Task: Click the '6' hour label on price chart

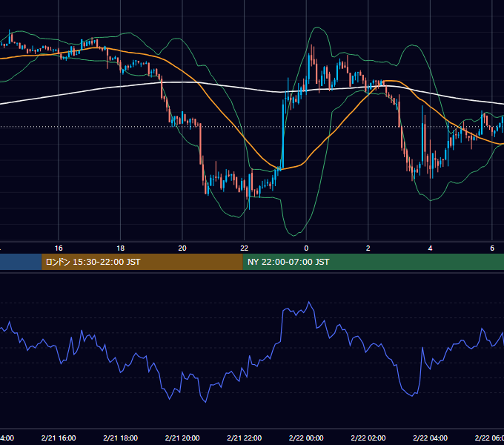Action: pyautogui.click(x=492, y=248)
